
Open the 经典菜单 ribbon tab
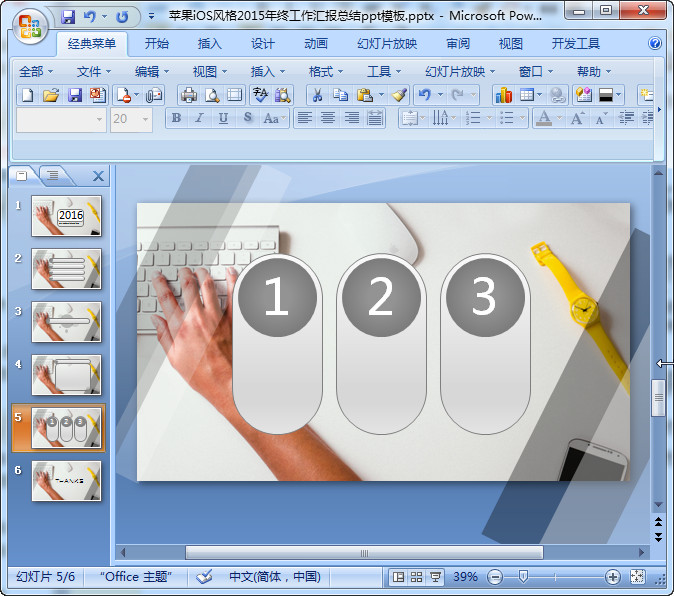(92, 43)
